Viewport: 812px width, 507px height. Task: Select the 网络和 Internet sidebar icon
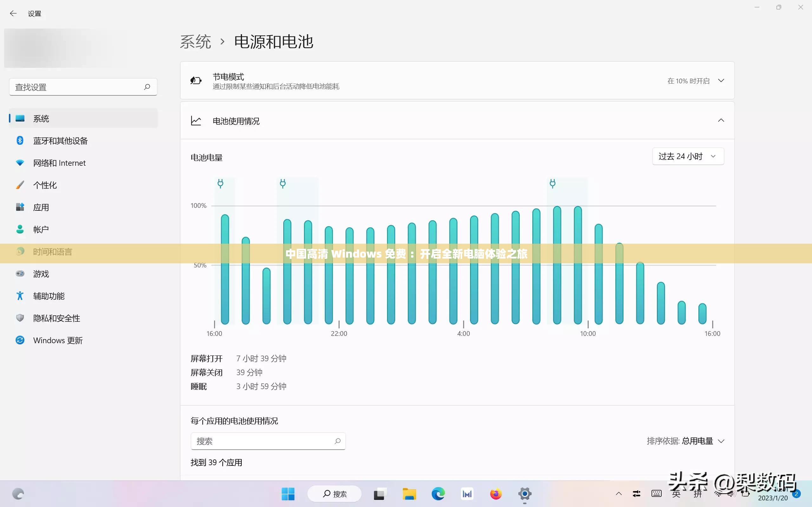point(20,163)
